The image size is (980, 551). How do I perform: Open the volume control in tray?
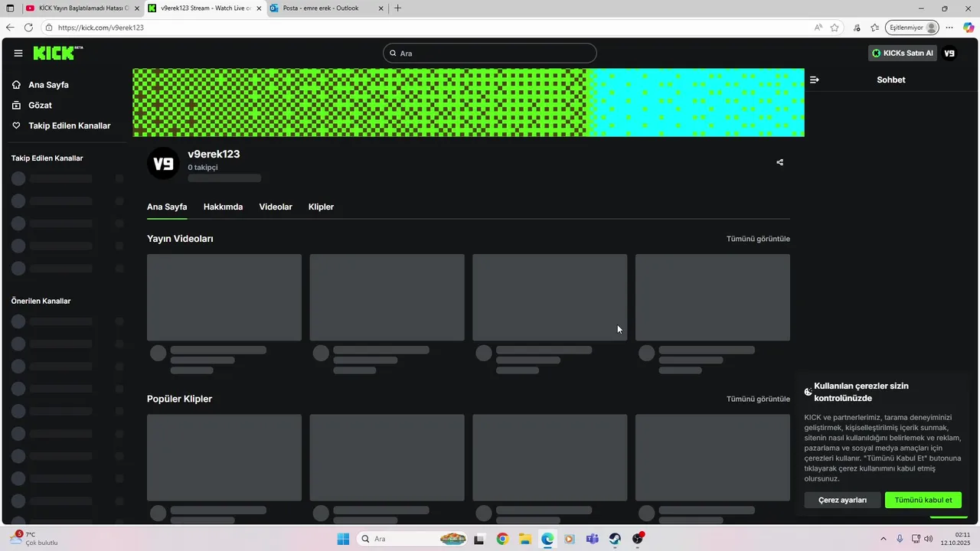point(929,539)
